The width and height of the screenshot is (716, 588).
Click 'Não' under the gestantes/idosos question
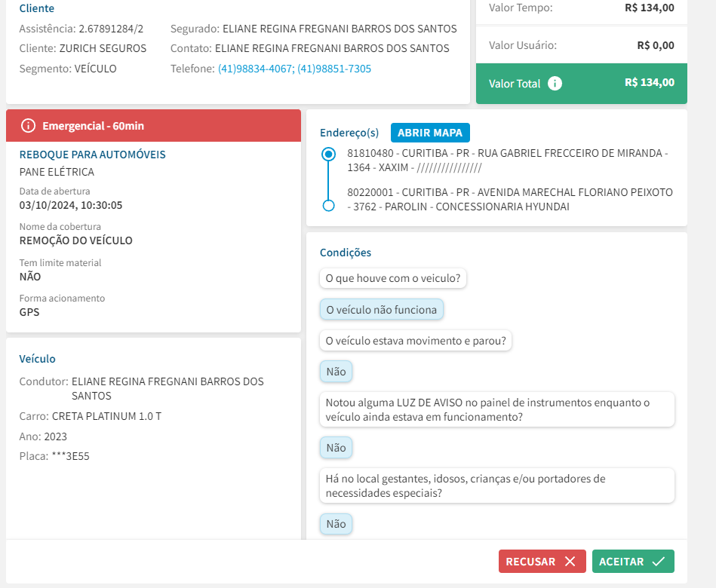[336, 524]
